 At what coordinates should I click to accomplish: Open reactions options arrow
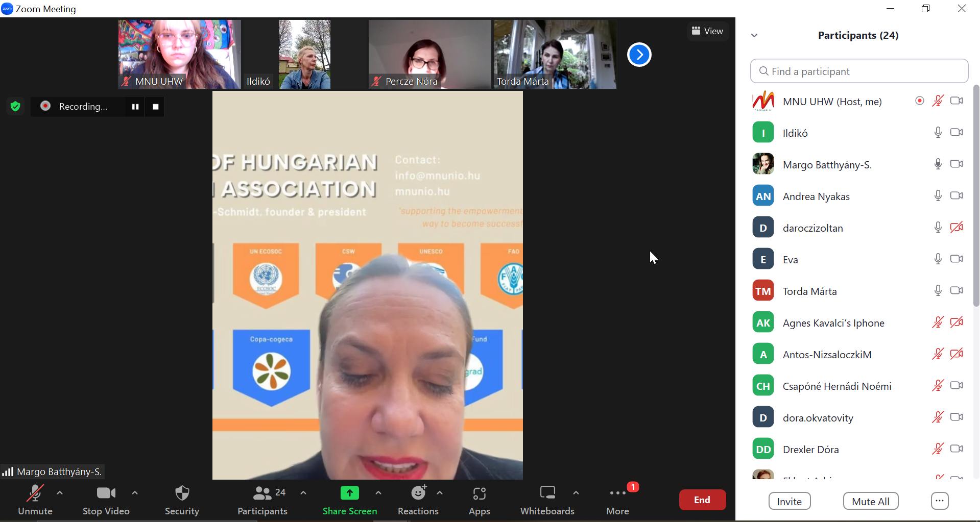[440, 493]
